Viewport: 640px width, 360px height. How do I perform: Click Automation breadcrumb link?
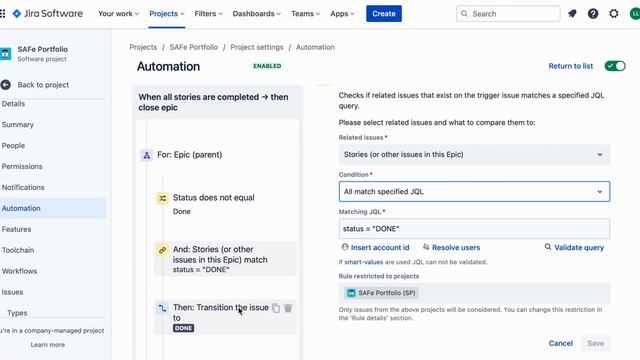pyautogui.click(x=316, y=47)
